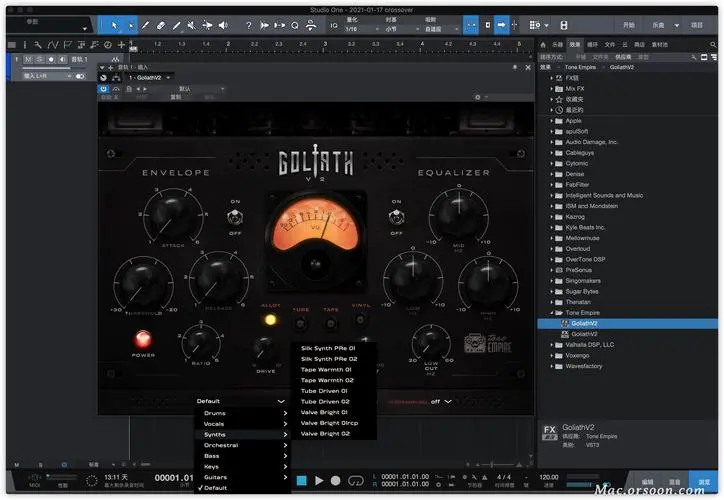Toggle the plugin power activate button
The width and height of the screenshot is (724, 500).
tap(103, 89)
